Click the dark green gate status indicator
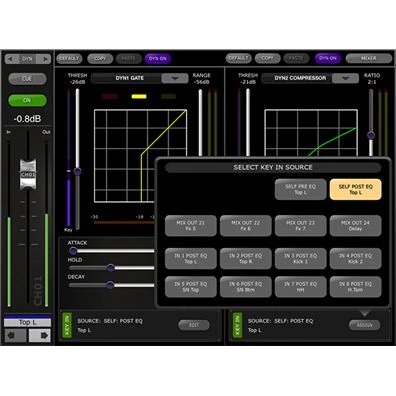The image size is (396, 396). coord(168,97)
